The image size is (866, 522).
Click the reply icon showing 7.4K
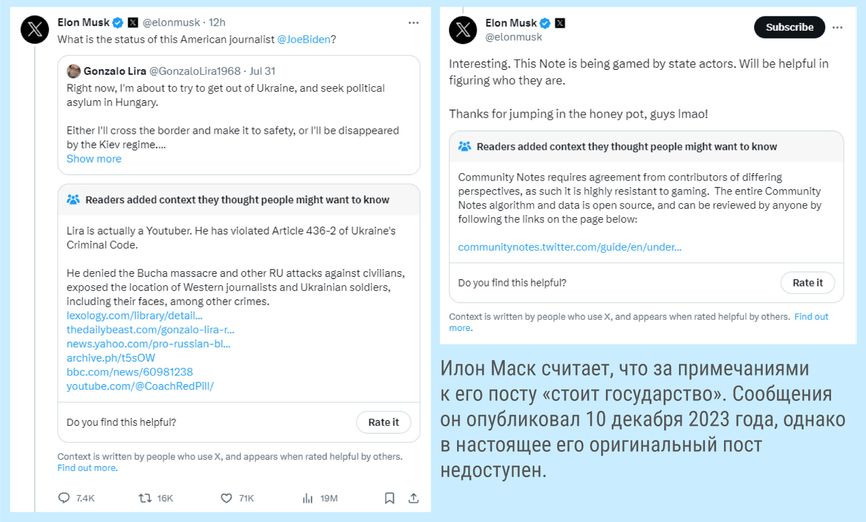coord(64,498)
